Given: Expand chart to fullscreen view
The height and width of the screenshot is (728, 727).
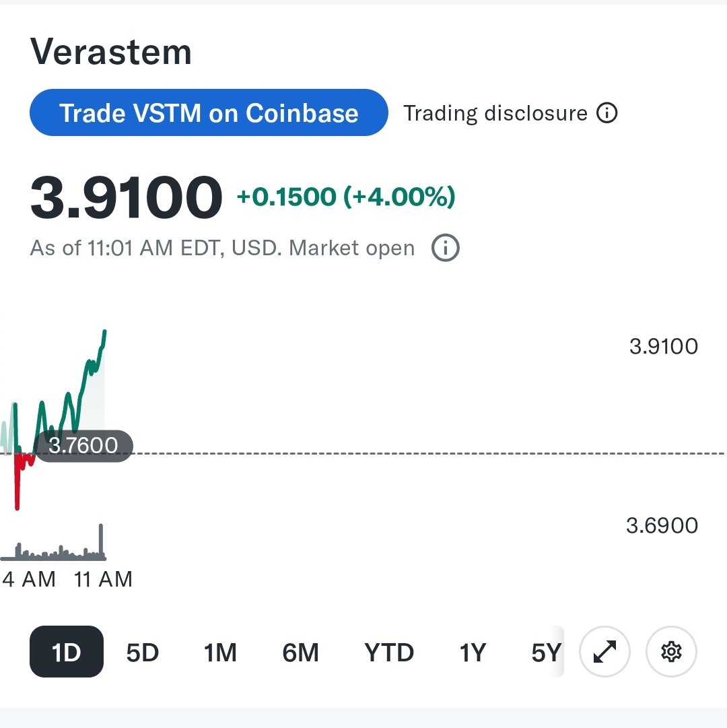Looking at the screenshot, I should [604, 651].
